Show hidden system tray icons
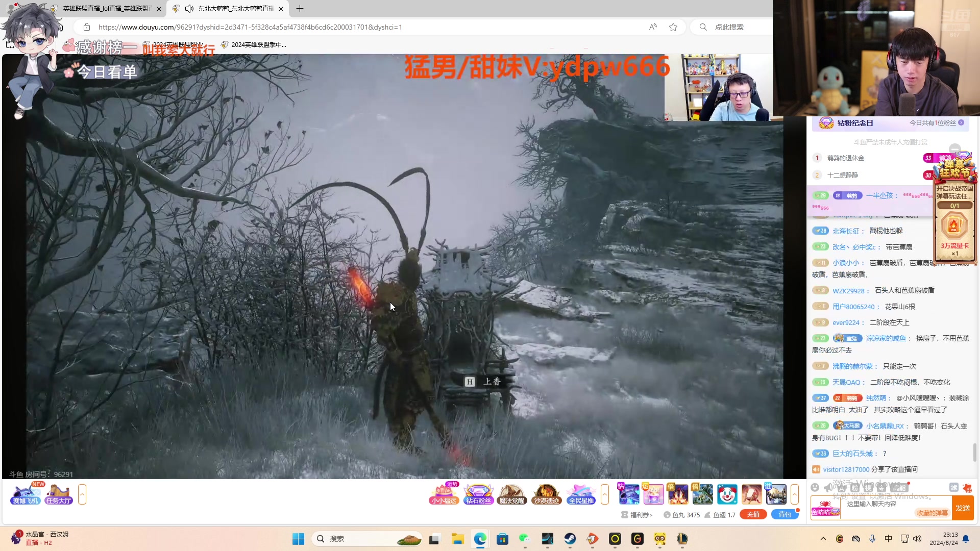 click(x=823, y=539)
